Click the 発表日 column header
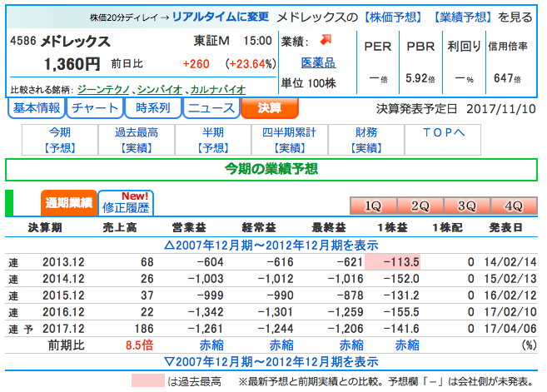 point(506,227)
